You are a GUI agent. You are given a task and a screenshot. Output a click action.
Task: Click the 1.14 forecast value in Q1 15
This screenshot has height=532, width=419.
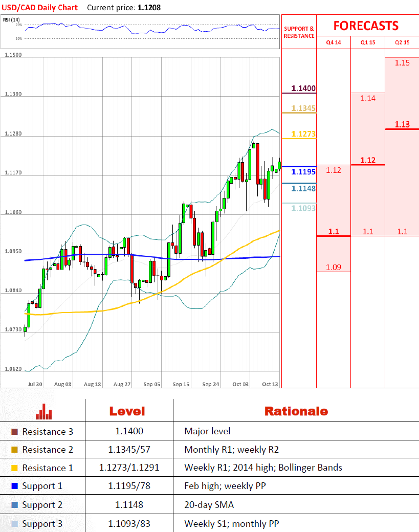coord(368,98)
